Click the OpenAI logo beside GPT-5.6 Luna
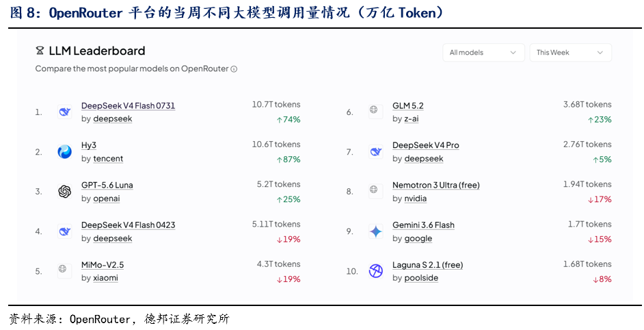This screenshot has width=644, height=330. [x=64, y=192]
